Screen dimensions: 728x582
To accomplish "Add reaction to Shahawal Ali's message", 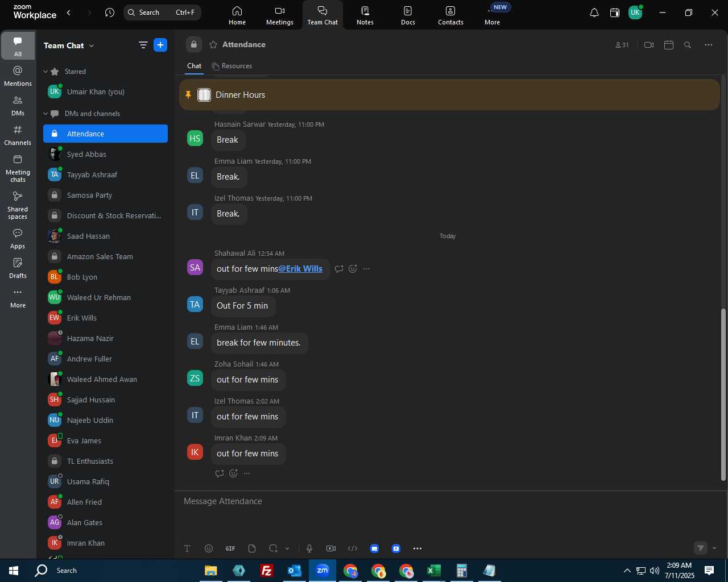I will [353, 269].
